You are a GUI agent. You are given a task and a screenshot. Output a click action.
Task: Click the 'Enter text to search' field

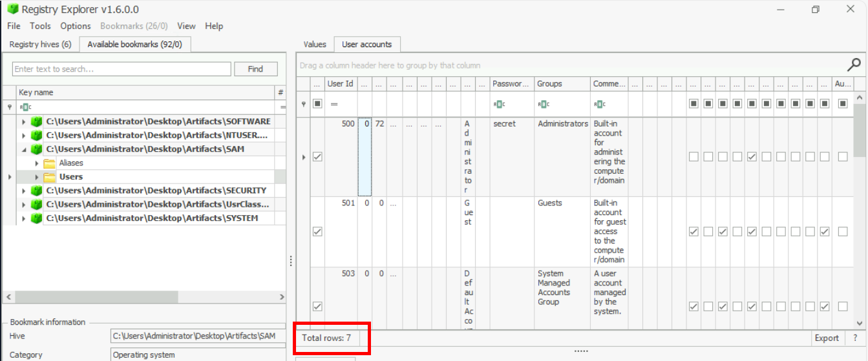(x=122, y=69)
